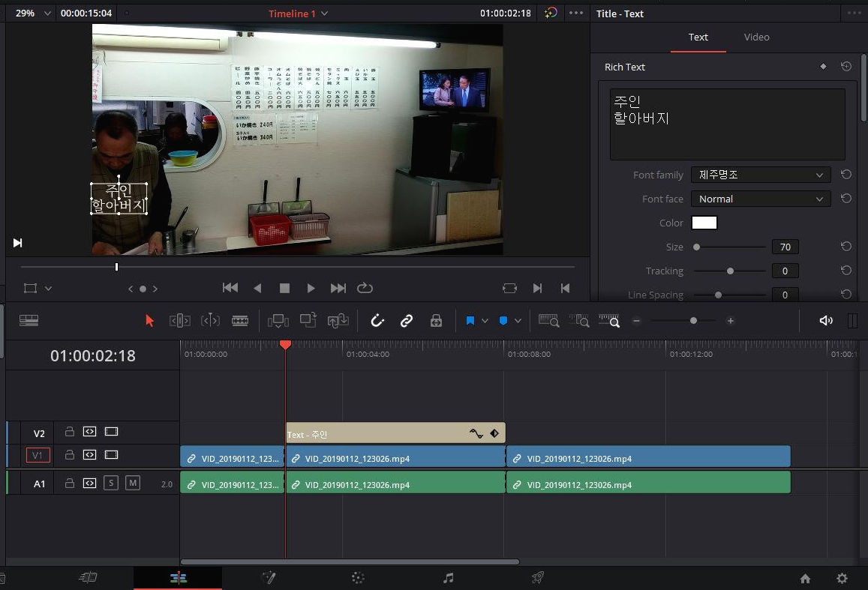Open the viewer transform mode dropdown
Viewport: 868px width, 590px height.
48,288
